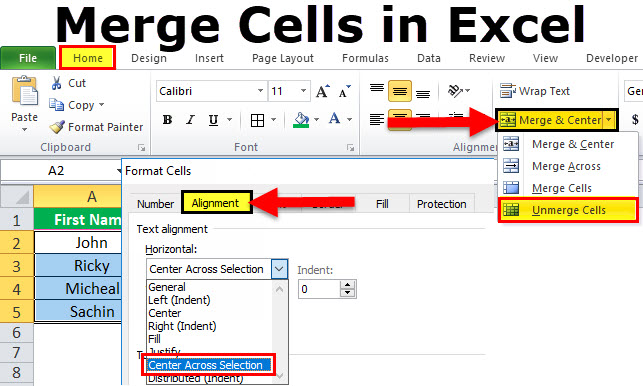The height and width of the screenshot is (386, 643).
Task: Increase Indent with the spinner up arrow
Action: pyautogui.click(x=348, y=285)
